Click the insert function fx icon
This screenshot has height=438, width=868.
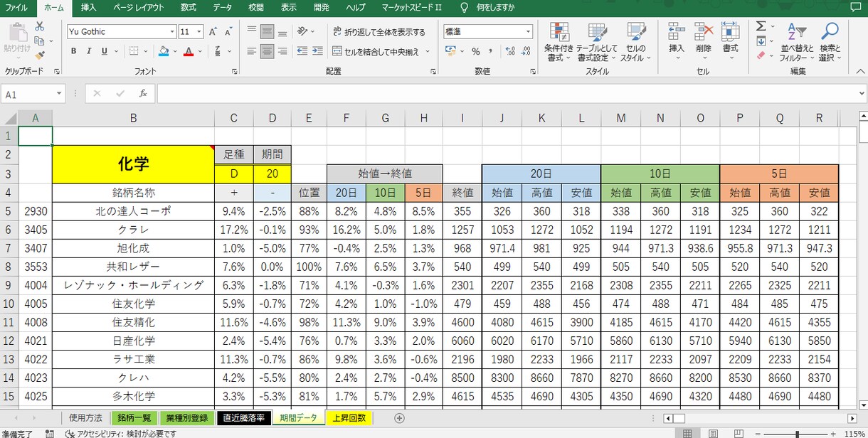coord(142,93)
